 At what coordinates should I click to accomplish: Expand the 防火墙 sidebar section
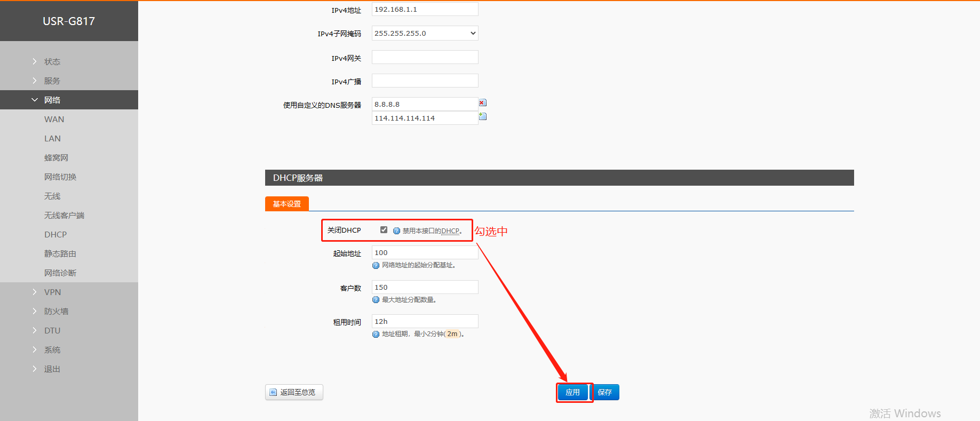pos(56,312)
